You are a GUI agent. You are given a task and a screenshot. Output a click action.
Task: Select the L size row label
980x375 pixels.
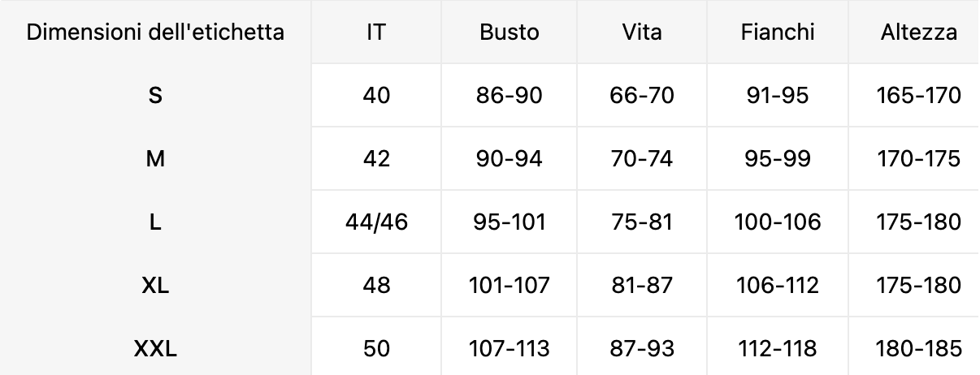pyautogui.click(x=155, y=222)
